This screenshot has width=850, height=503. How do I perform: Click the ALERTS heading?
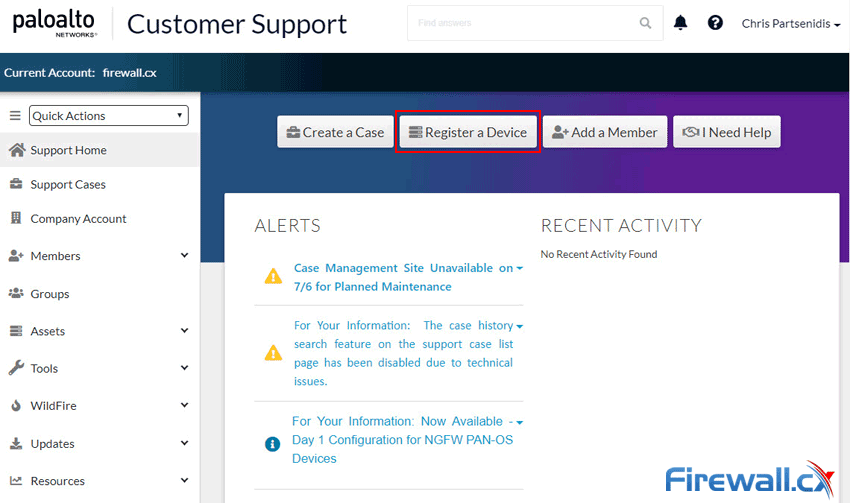point(288,225)
